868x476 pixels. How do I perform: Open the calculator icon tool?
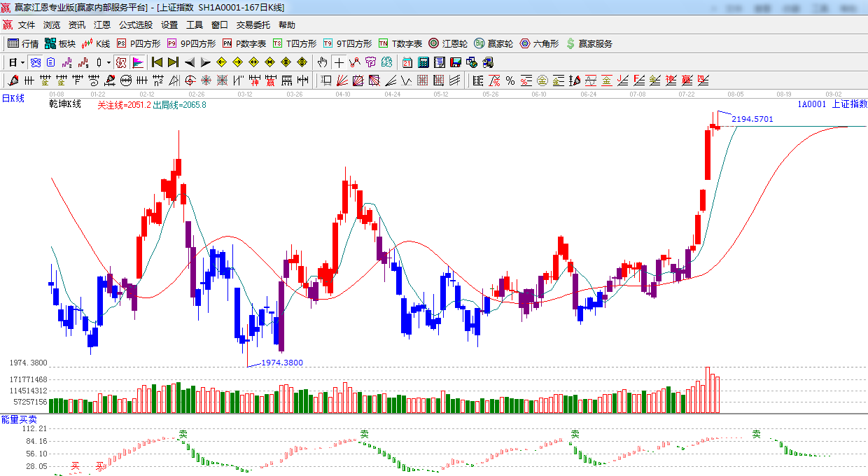pyautogui.click(x=423, y=62)
